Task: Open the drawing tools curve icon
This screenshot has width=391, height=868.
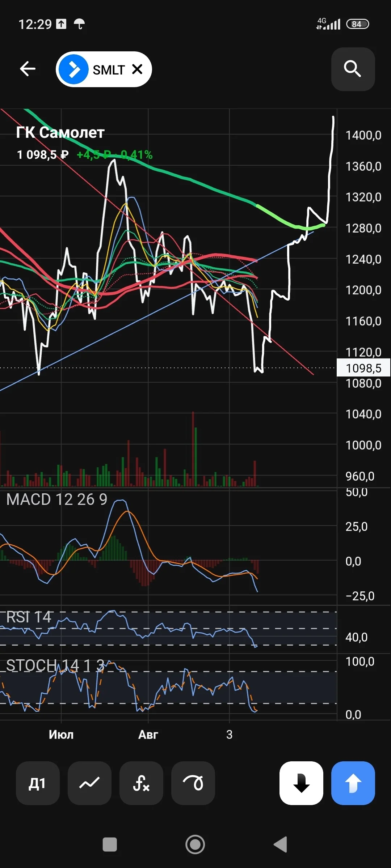Action: pyautogui.click(x=193, y=783)
